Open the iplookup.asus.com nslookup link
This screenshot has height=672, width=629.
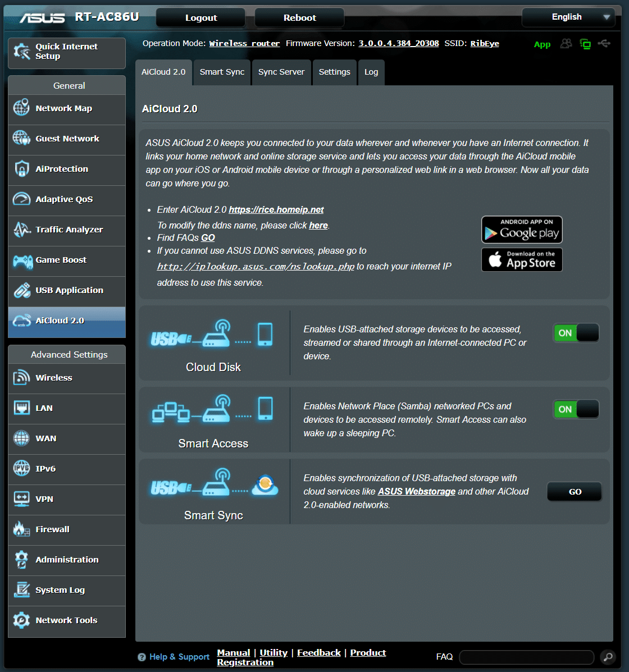256,267
